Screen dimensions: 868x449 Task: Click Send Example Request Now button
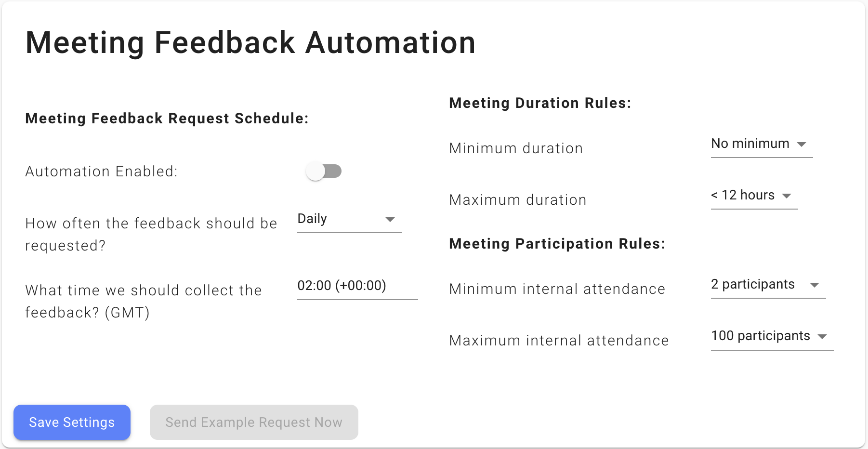coord(254,422)
